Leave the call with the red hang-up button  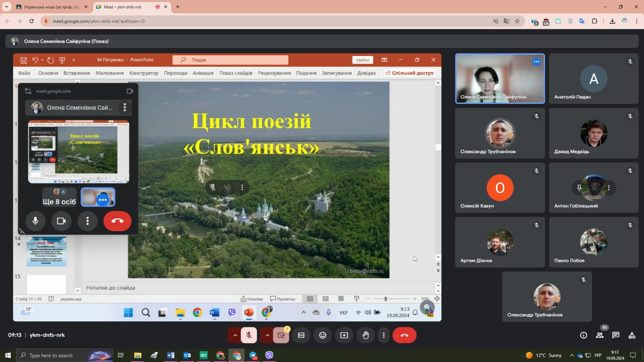point(405,335)
